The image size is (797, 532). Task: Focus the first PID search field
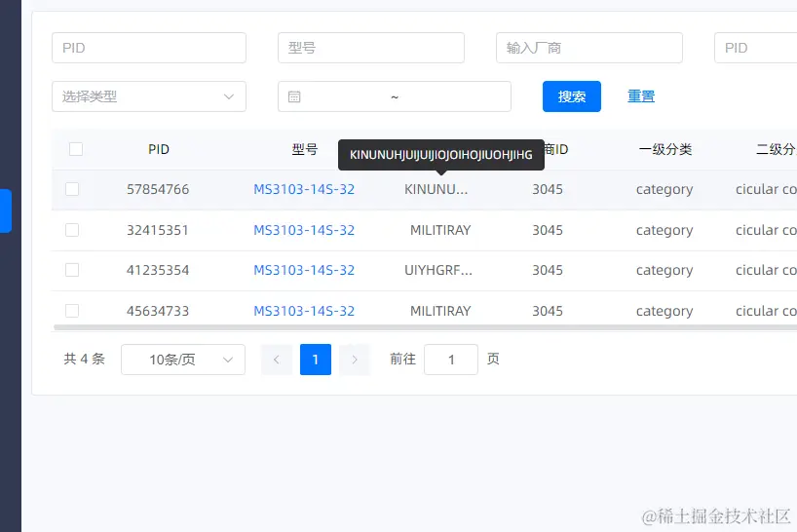point(149,48)
